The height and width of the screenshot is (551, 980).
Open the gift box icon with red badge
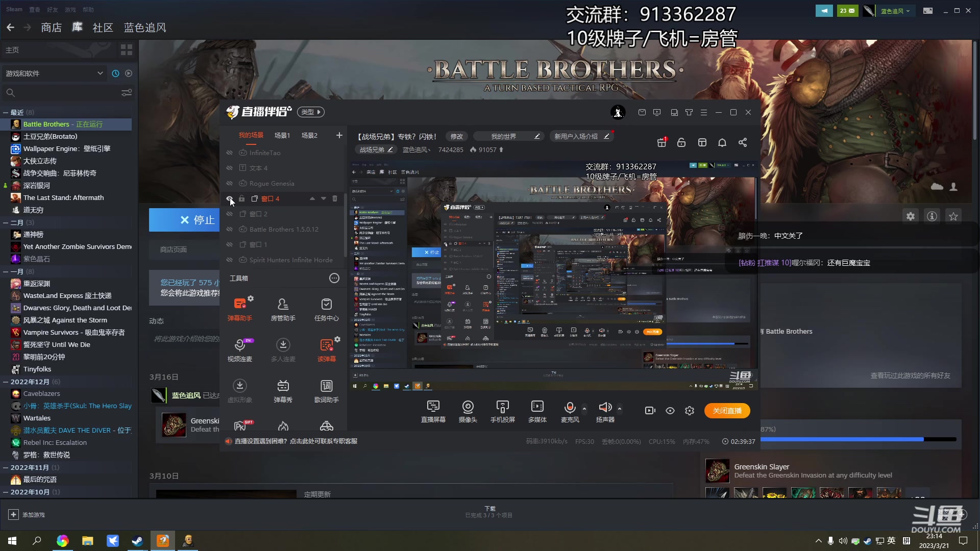(662, 142)
